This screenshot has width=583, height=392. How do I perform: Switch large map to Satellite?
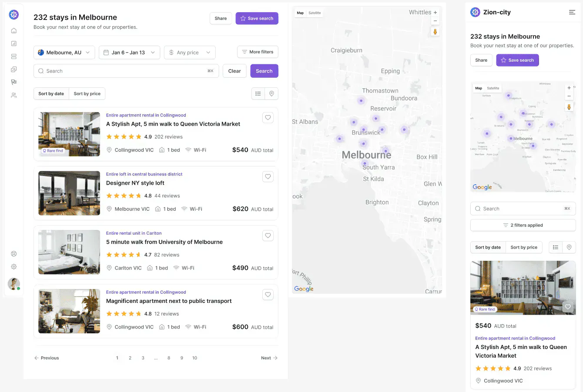pos(315,13)
